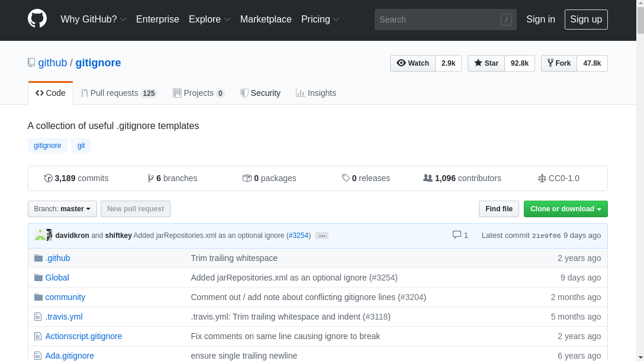The height and width of the screenshot is (361, 644).
Task: Click the CC0-1.0 license scale icon
Action: [542, 178]
